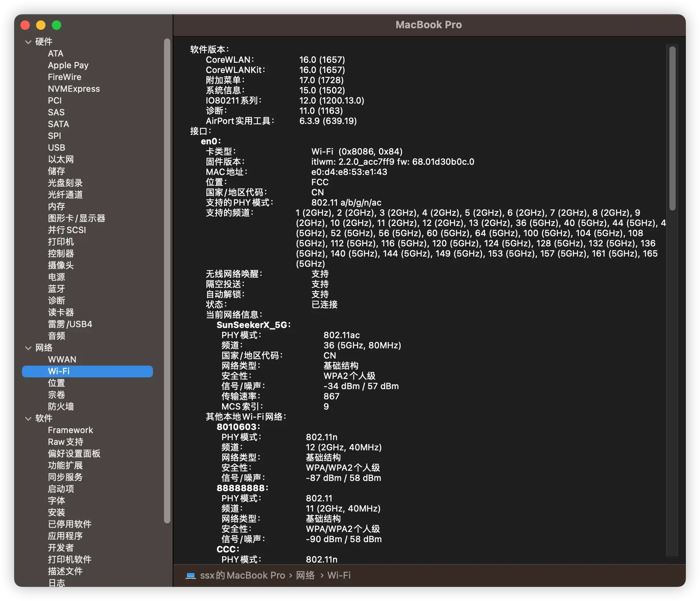700x601 pixels.
Task: Select 并行SCSI sidebar item
Action: (67, 230)
